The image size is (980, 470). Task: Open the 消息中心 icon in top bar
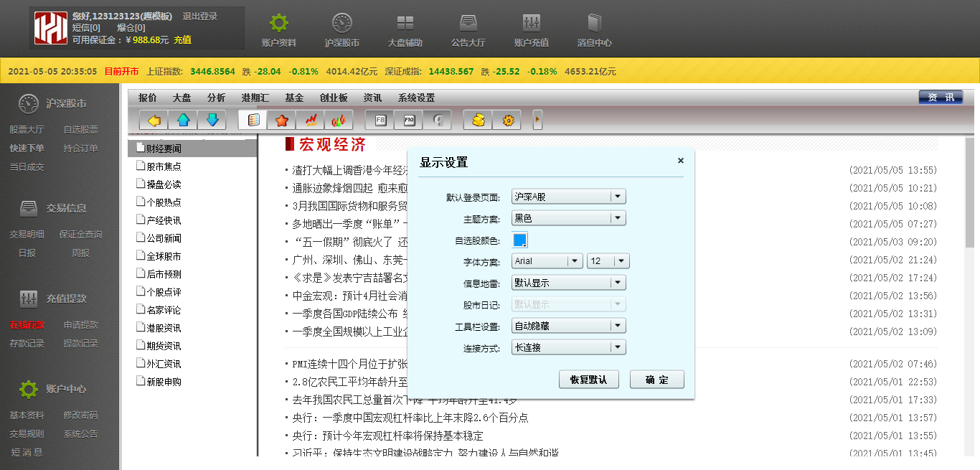click(x=594, y=31)
